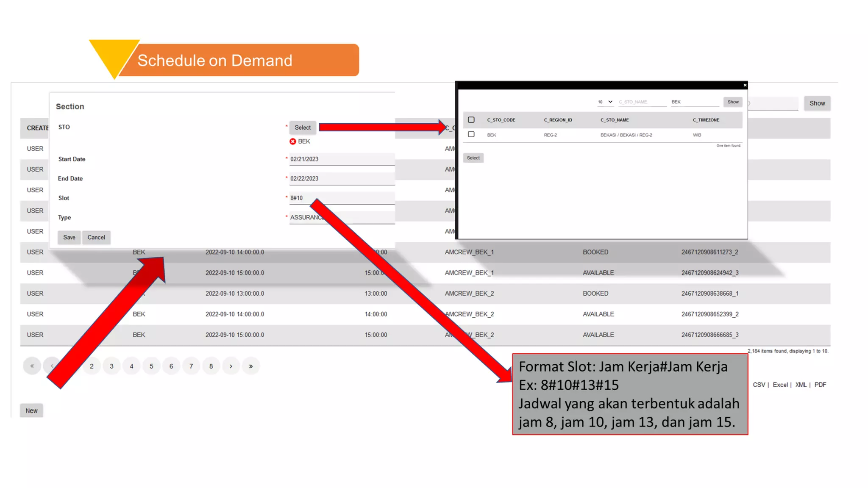The image size is (868, 488).
Task: Cancel the section form
Action: [96, 237]
